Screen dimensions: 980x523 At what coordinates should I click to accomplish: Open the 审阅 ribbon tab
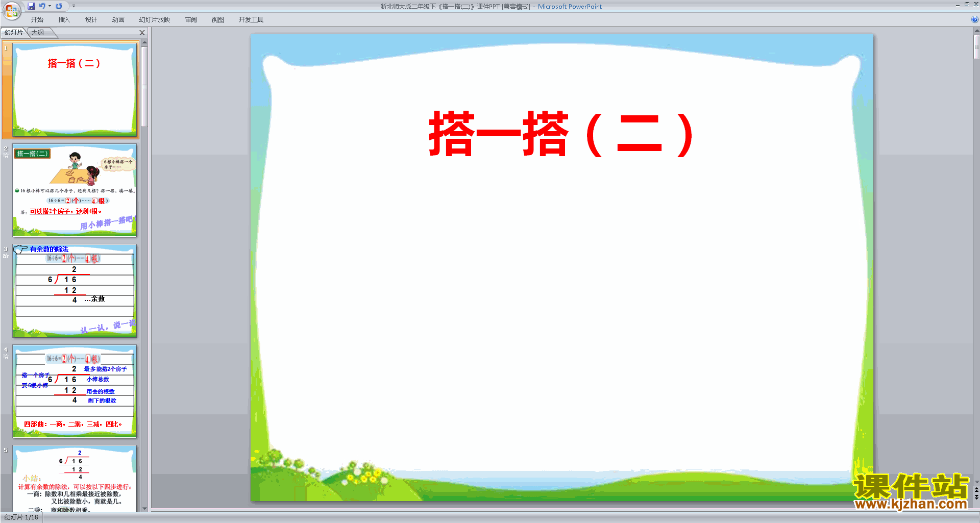pyautogui.click(x=191, y=20)
